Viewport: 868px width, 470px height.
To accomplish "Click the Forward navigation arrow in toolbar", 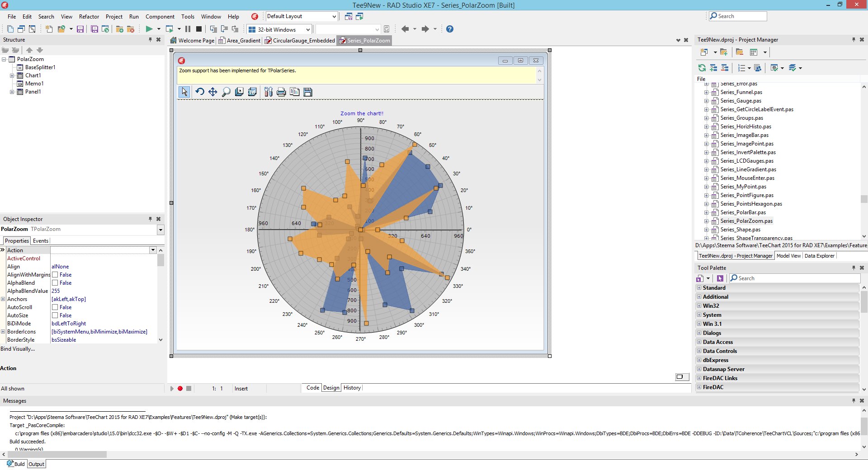I will pos(425,29).
